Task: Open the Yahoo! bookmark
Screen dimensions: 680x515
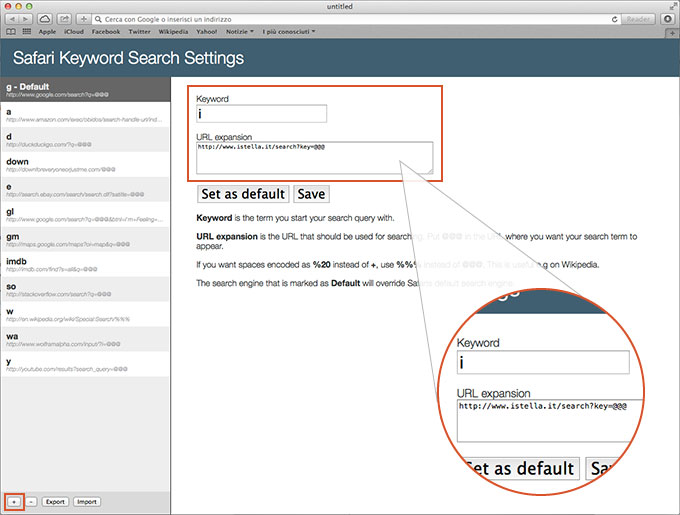Action: 206,32
